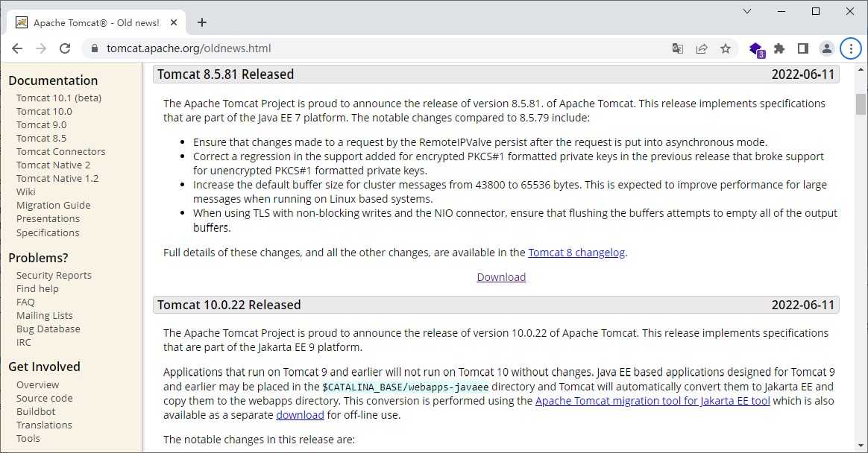Open Migration Guide sidebar item
The width and height of the screenshot is (868, 453).
point(53,205)
